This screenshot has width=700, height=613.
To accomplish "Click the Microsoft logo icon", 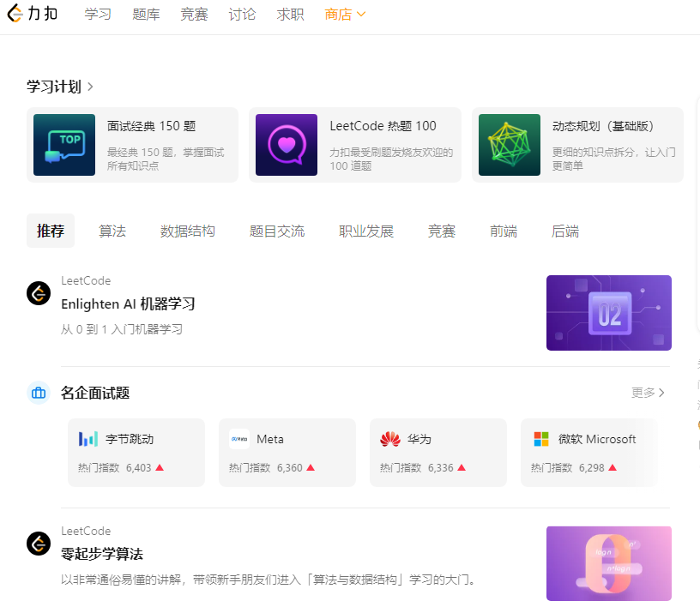I will pyautogui.click(x=541, y=439).
